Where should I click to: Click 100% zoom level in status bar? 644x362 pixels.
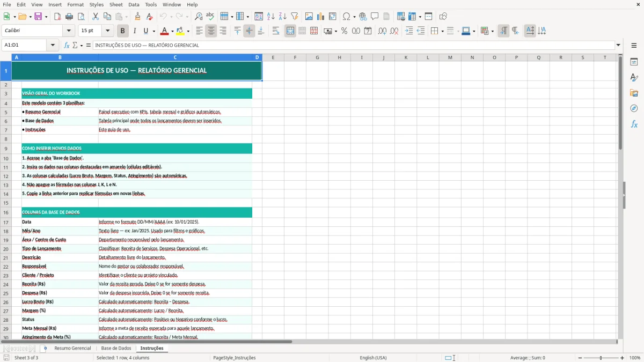635,358
